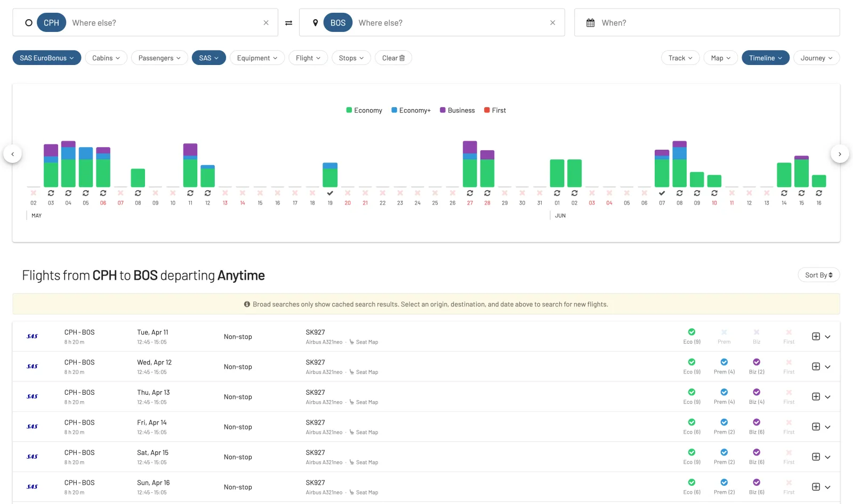Open the Equipment filter dropdown
Screen dimensions: 853x504
(257, 58)
